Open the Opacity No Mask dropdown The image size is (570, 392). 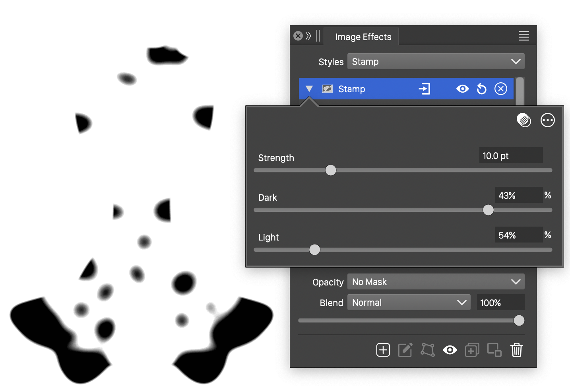pos(436,282)
